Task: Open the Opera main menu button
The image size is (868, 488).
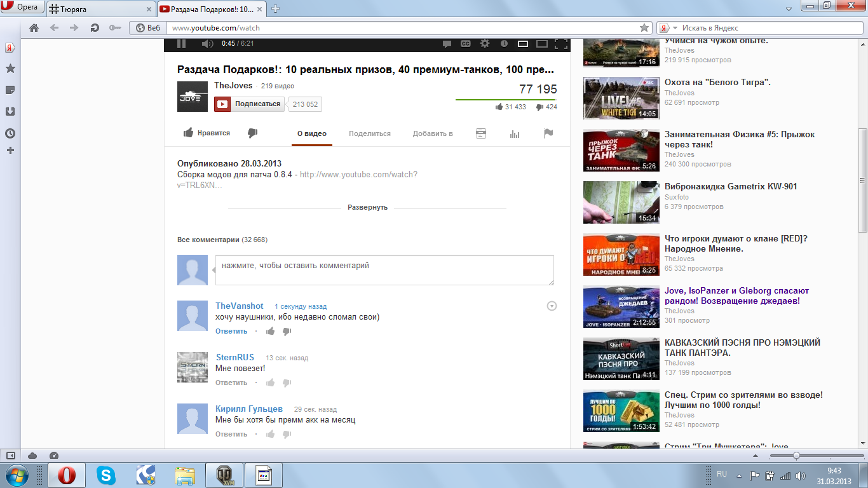Action: [x=21, y=8]
